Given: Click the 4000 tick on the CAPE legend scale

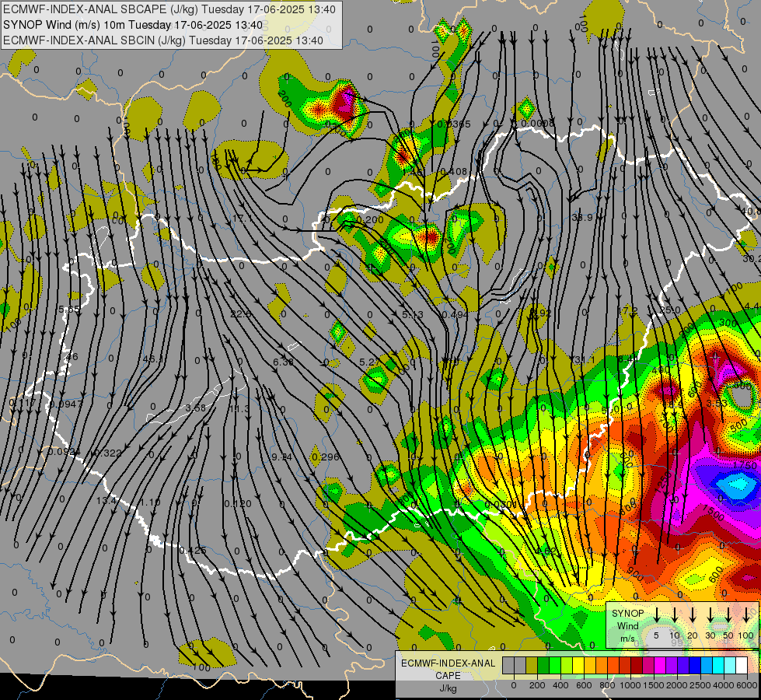Looking at the screenshot, I should (724, 685).
